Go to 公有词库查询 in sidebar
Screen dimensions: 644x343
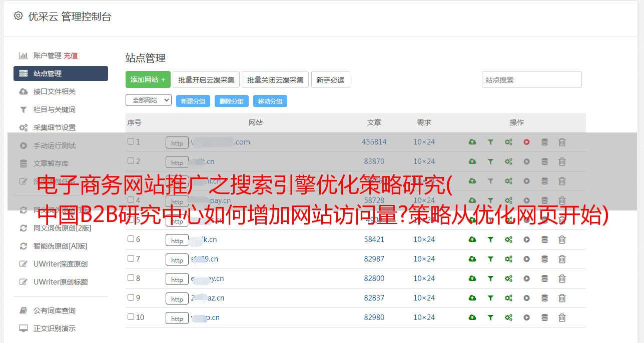55,310
